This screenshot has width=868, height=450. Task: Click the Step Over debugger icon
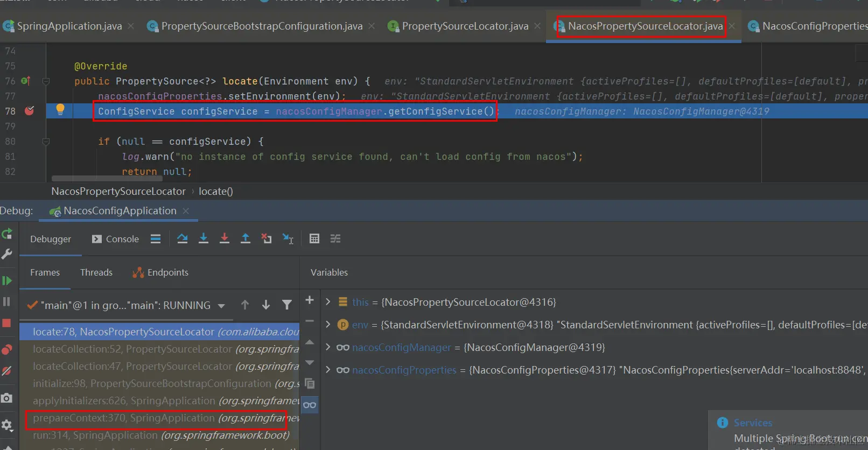[183, 238]
